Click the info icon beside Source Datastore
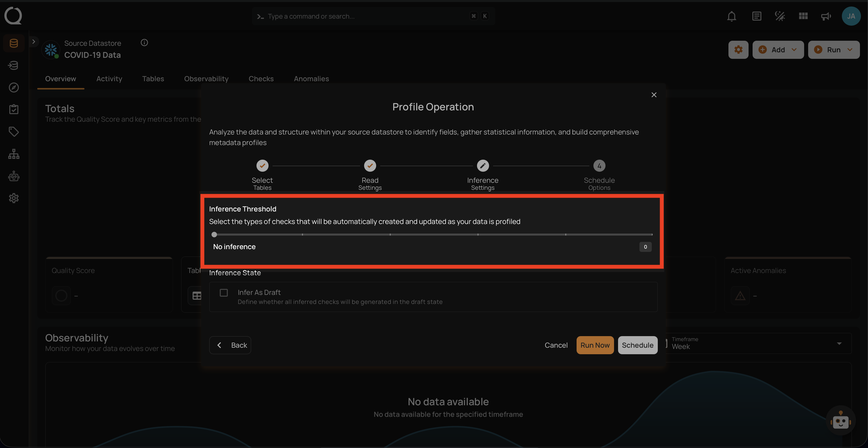The width and height of the screenshot is (868, 448). [144, 43]
